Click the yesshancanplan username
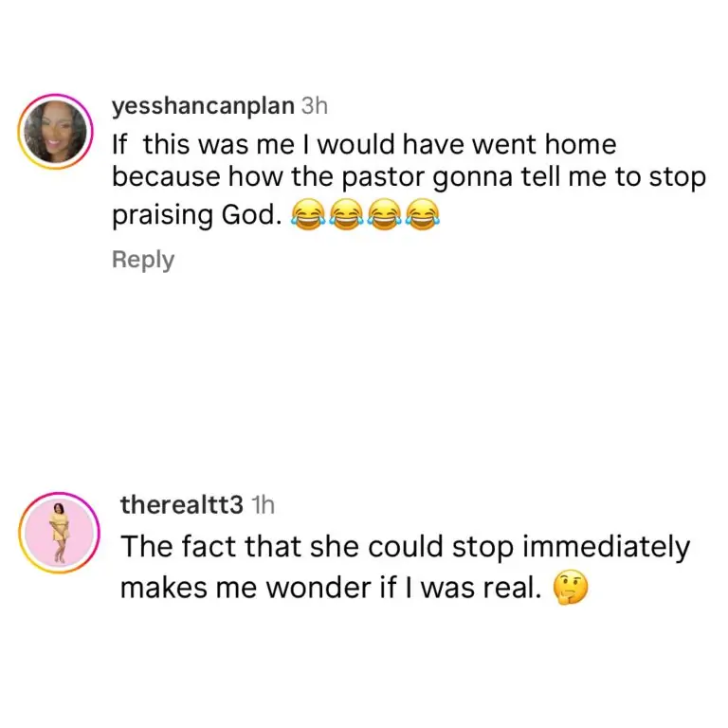The image size is (728, 728). pos(203,107)
